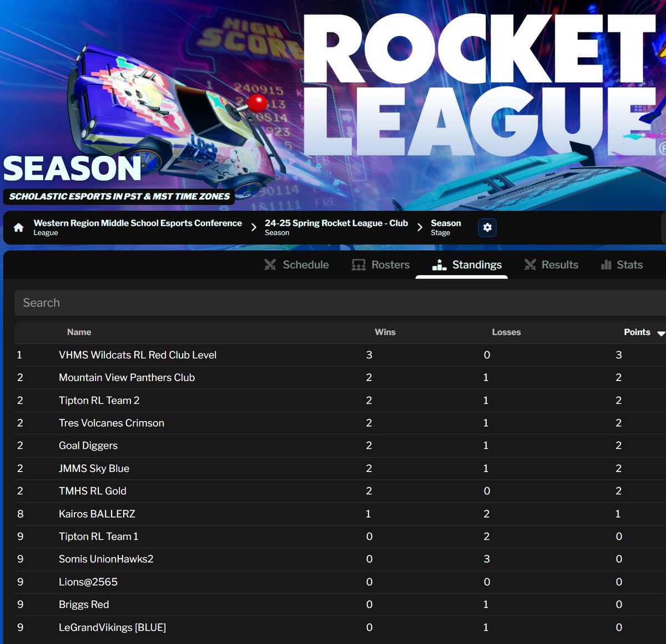Click the Rocket League banner image
Screen dimensions: 666x644
pos(333,105)
